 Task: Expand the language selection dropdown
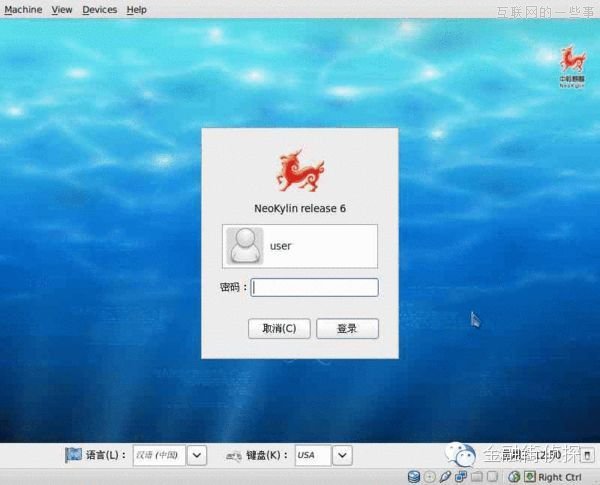coord(197,455)
